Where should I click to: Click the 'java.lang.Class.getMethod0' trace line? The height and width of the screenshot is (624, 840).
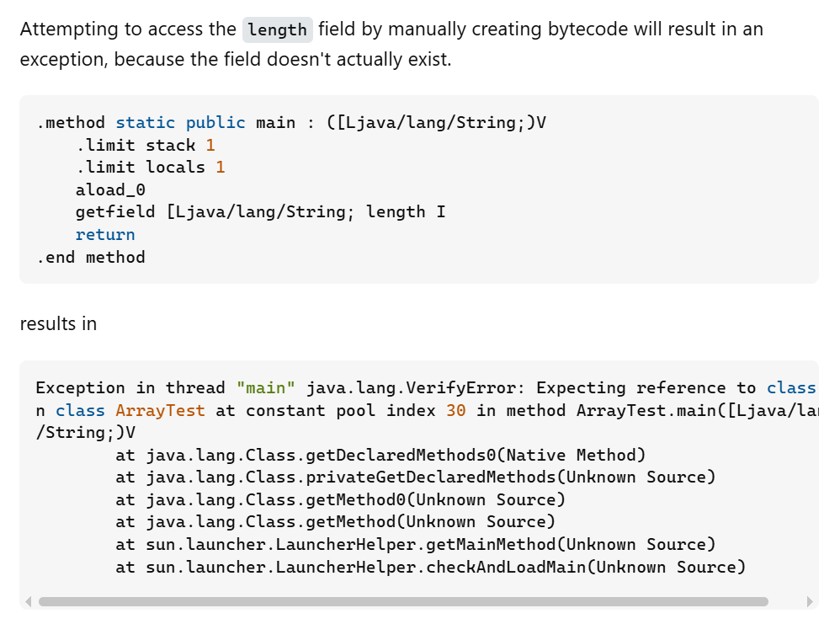click(x=341, y=499)
